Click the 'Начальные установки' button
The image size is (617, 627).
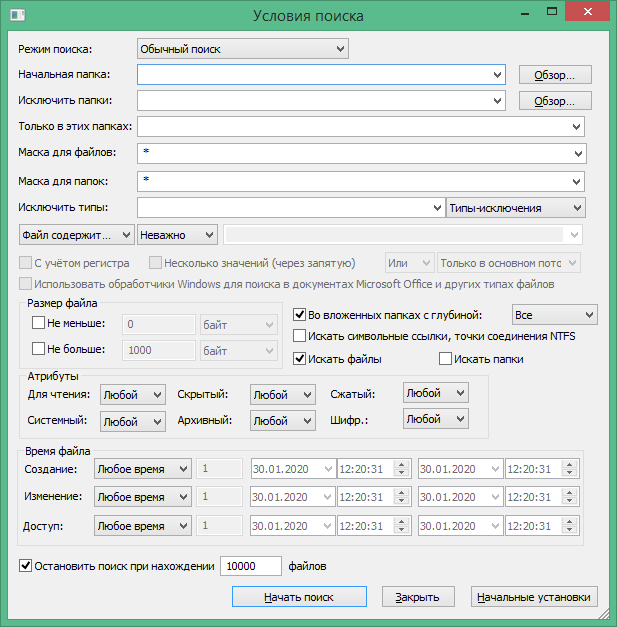[534, 597]
